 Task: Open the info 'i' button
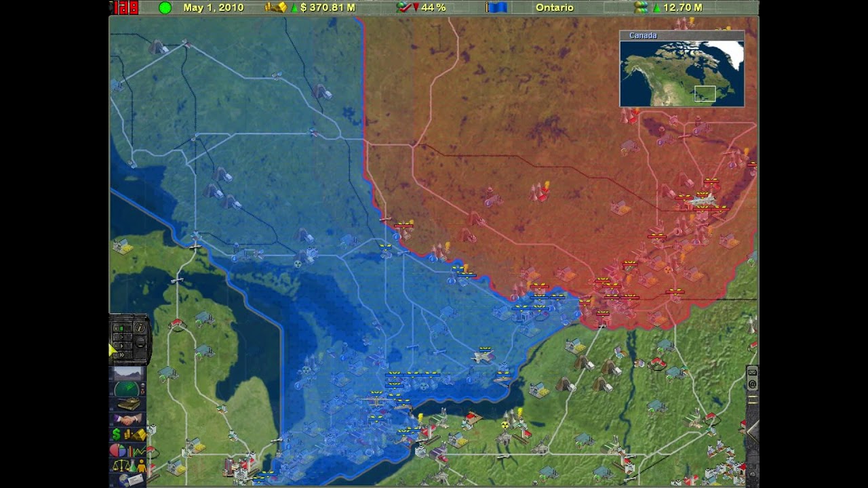point(140,327)
